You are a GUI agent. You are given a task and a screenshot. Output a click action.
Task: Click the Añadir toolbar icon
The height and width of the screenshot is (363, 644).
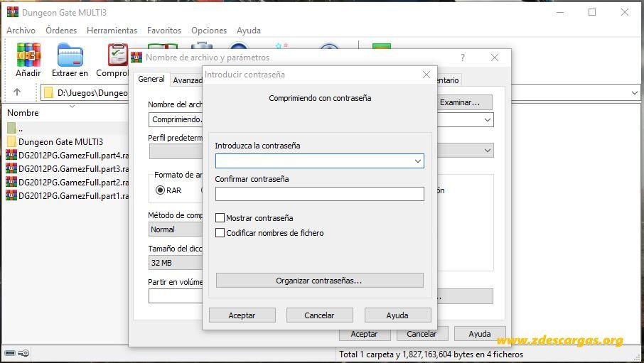(x=28, y=55)
